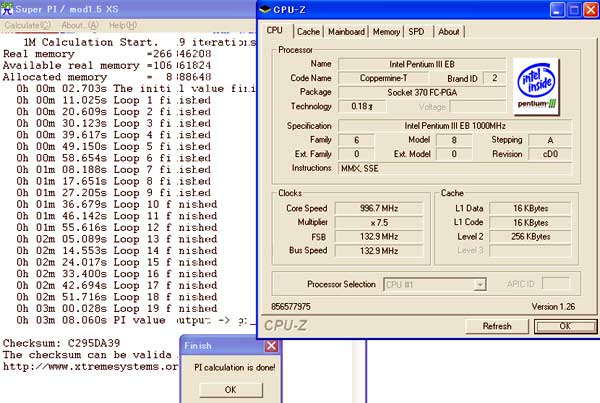Image resolution: width=600 pixels, height=403 pixels.
Task: Click the Loop 10 finished line
Action: 117,204
